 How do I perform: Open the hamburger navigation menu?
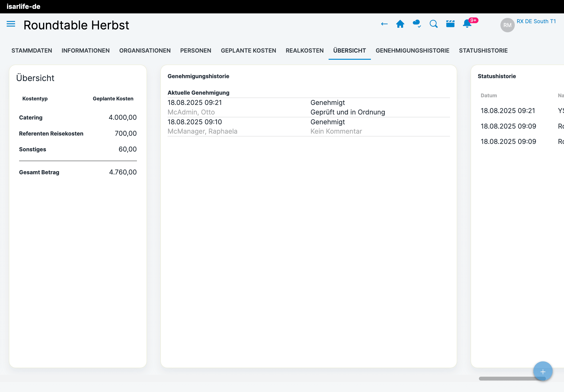coord(11,24)
